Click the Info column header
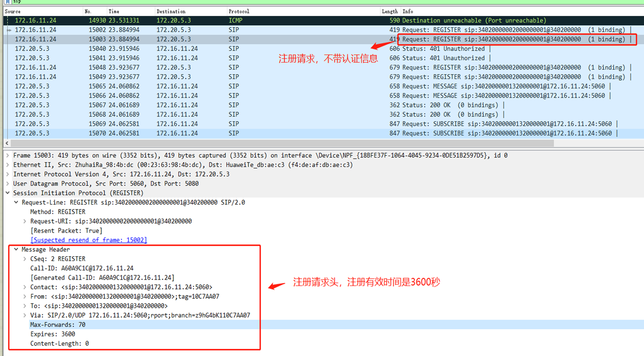Image resolution: width=644 pixels, height=356 pixels. [x=407, y=12]
